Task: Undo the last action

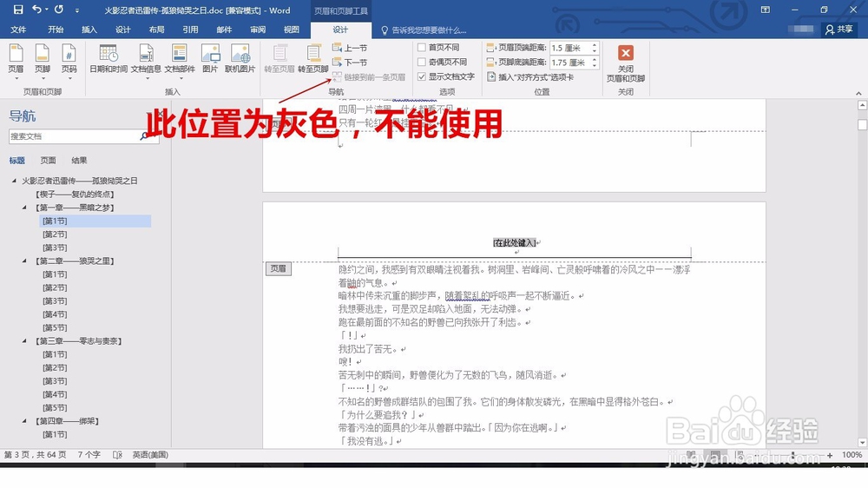Action: pyautogui.click(x=36, y=10)
